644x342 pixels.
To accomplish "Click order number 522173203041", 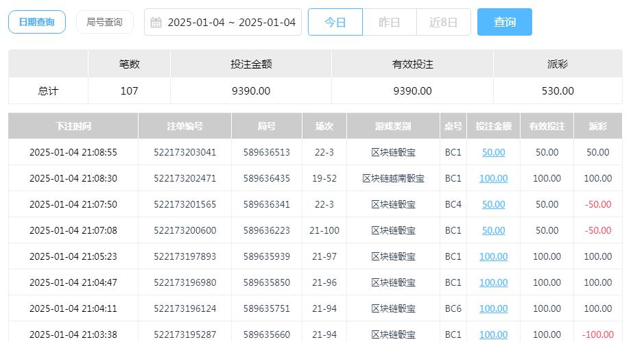I will [x=184, y=152].
